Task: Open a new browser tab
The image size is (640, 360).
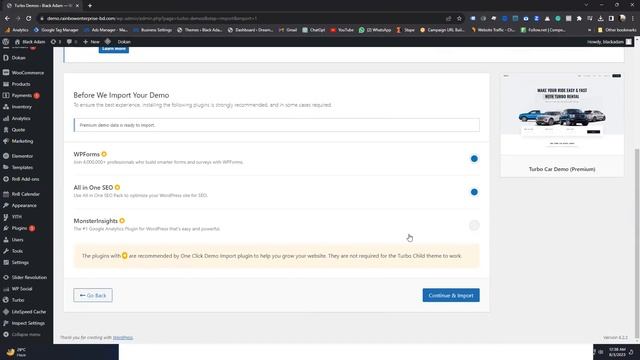Action: click(90, 6)
